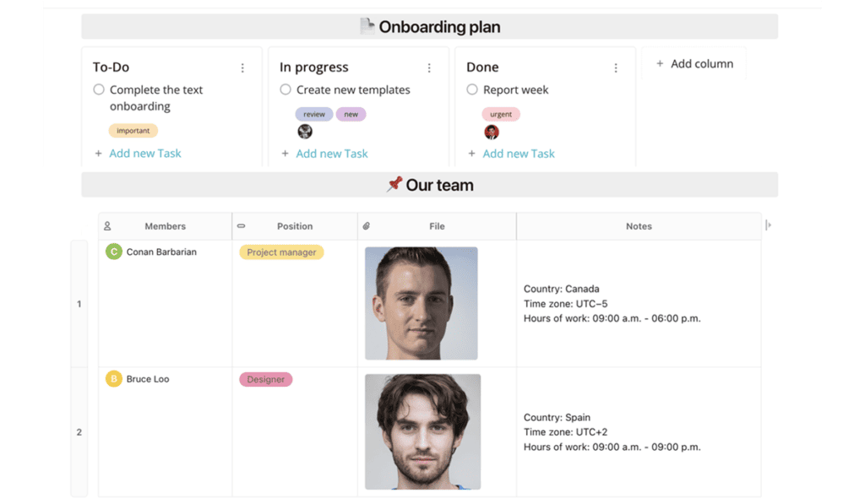Screen dimensions: 865x504
Task: Open Conan Barbarian's photo thumbnail
Action: click(x=422, y=303)
